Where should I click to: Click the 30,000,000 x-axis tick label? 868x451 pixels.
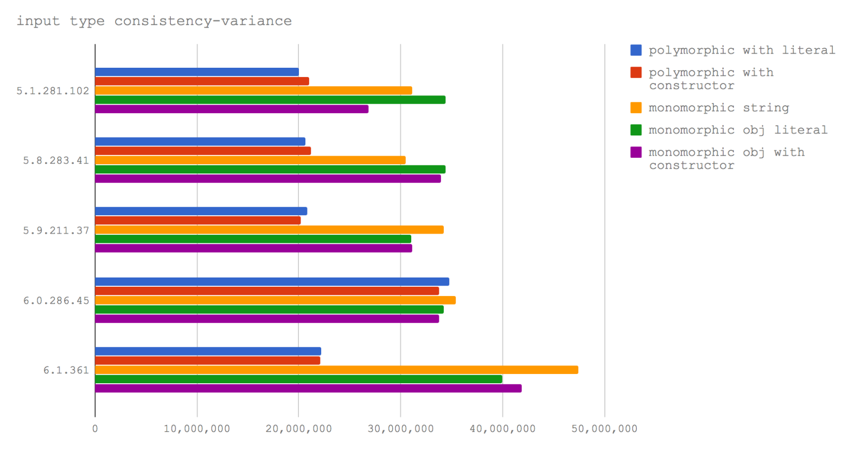(x=401, y=429)
